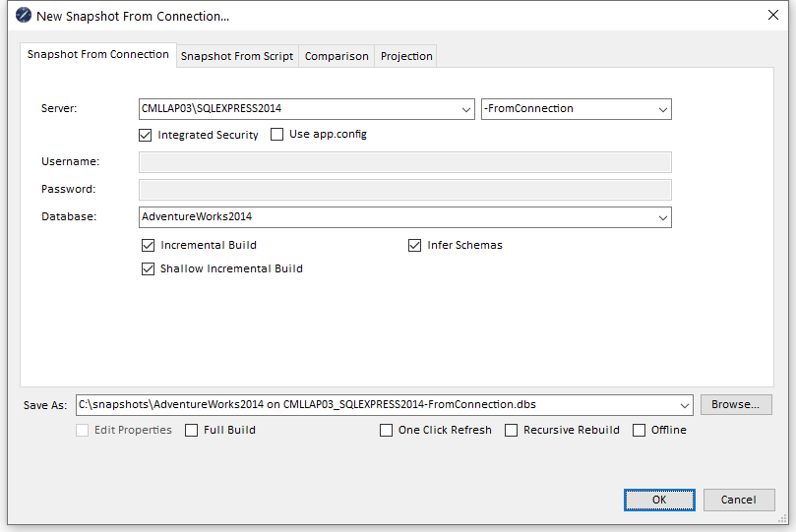
Task: Expand the Server dropdown list
Action: coord(466,109)
